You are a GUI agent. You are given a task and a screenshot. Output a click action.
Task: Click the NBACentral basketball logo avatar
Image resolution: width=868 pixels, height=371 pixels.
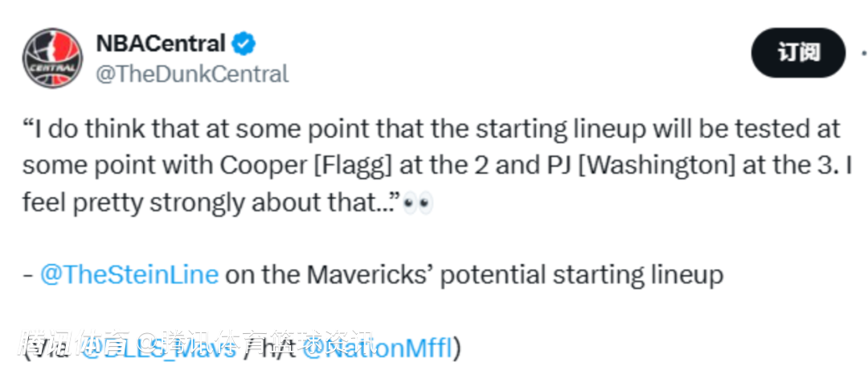point(52,58)
